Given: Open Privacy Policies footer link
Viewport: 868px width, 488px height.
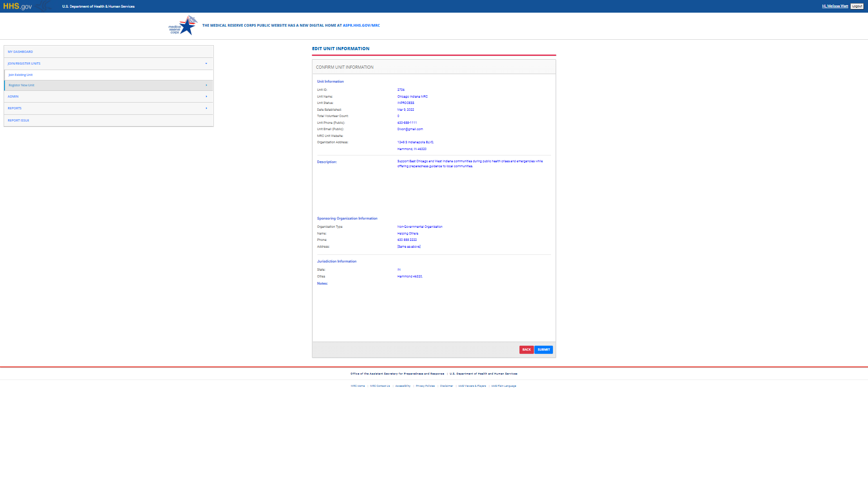Looking at the screenshot, I should pyautogui.click(x=425, y=386).
